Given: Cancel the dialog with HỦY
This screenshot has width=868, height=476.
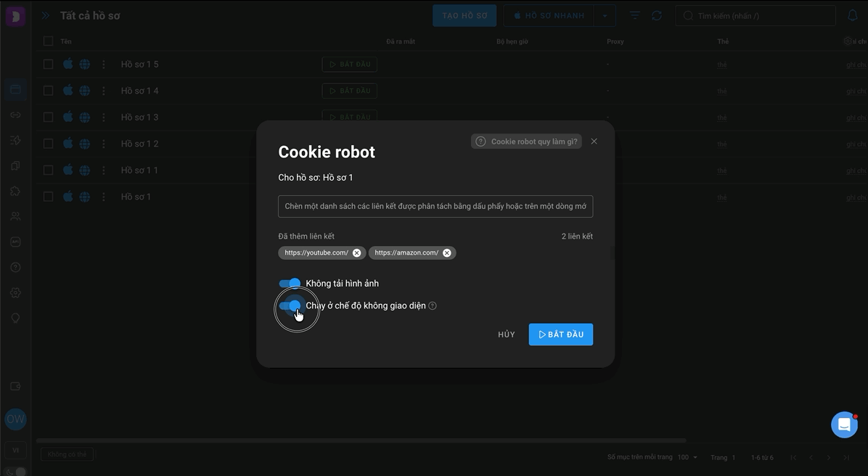Looking at the screenshot, I should (507, 335).
